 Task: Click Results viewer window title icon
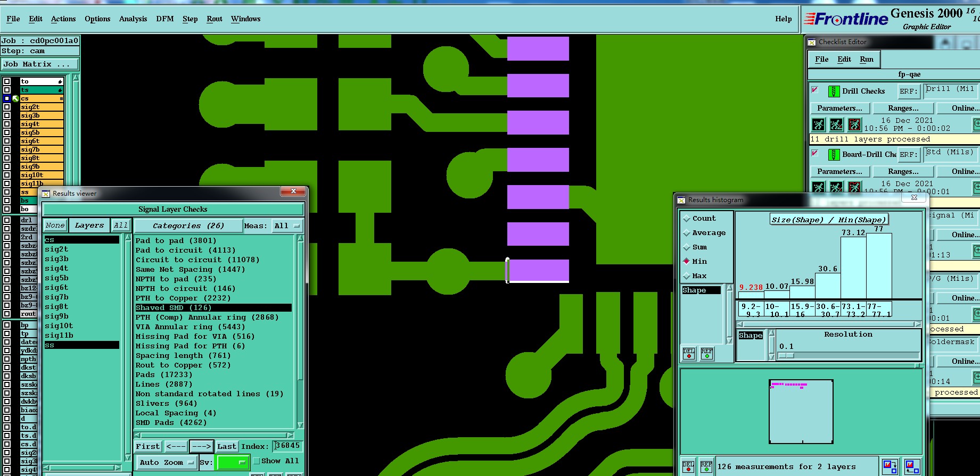(x=46, y=194)
